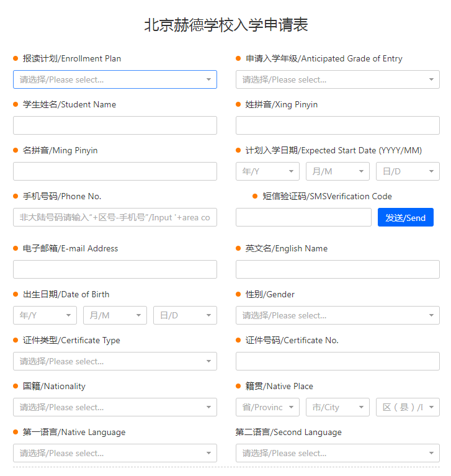Focus the E-mail Address field

115,269
